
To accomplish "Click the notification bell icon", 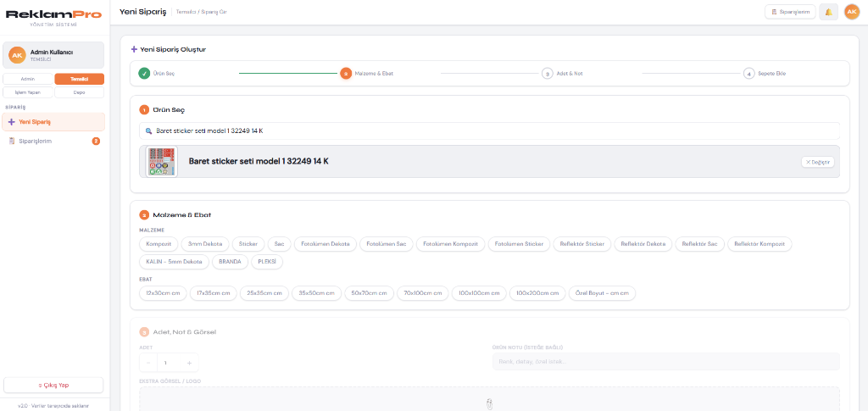I will (x=828, y=12).
